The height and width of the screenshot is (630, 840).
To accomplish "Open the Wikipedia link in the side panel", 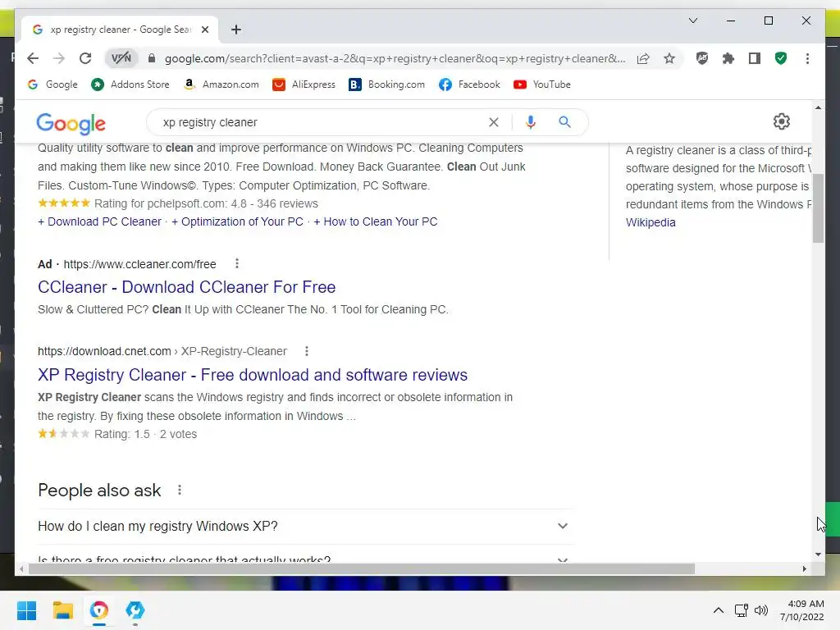I will tap(651, 222).
